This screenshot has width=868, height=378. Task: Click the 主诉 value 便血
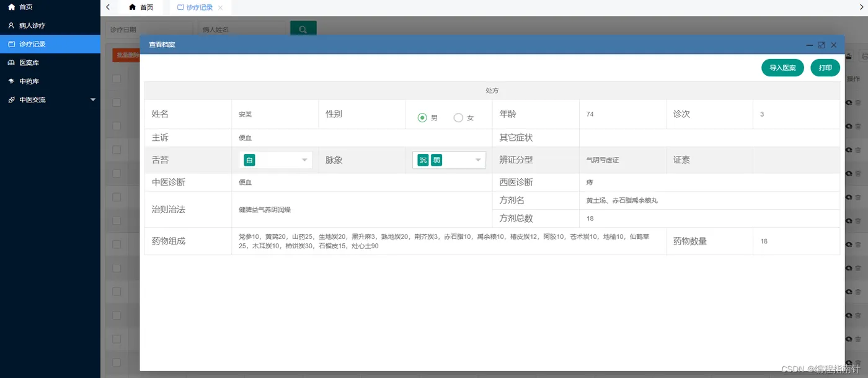(246, 138)
